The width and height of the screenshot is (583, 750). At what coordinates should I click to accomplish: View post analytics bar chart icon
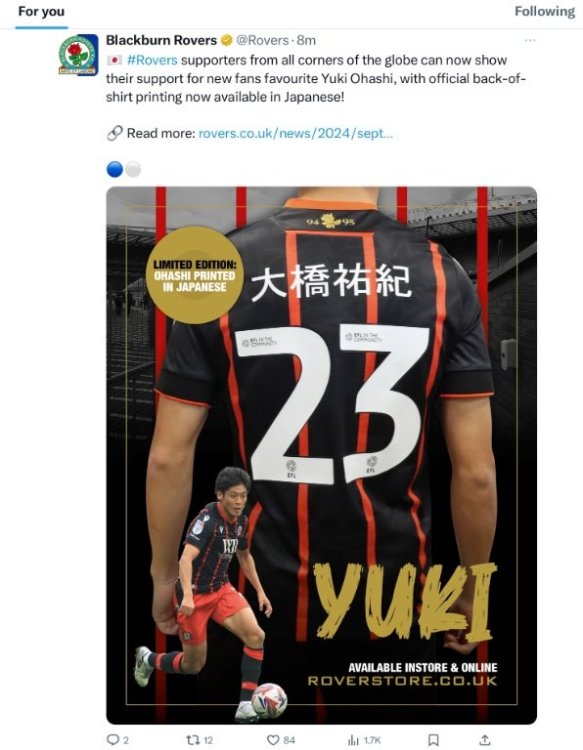(353, 740)
